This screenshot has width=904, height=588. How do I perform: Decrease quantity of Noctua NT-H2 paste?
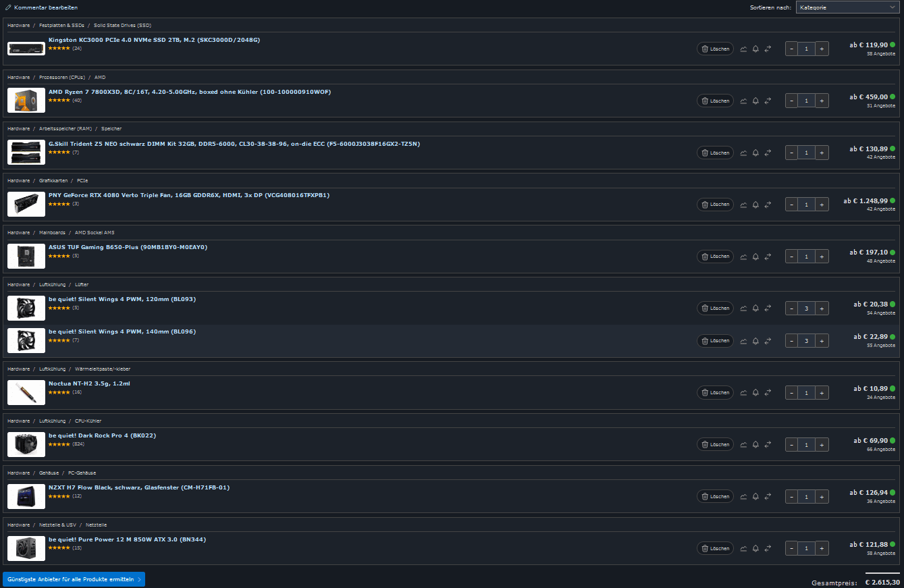coord(791,393)
